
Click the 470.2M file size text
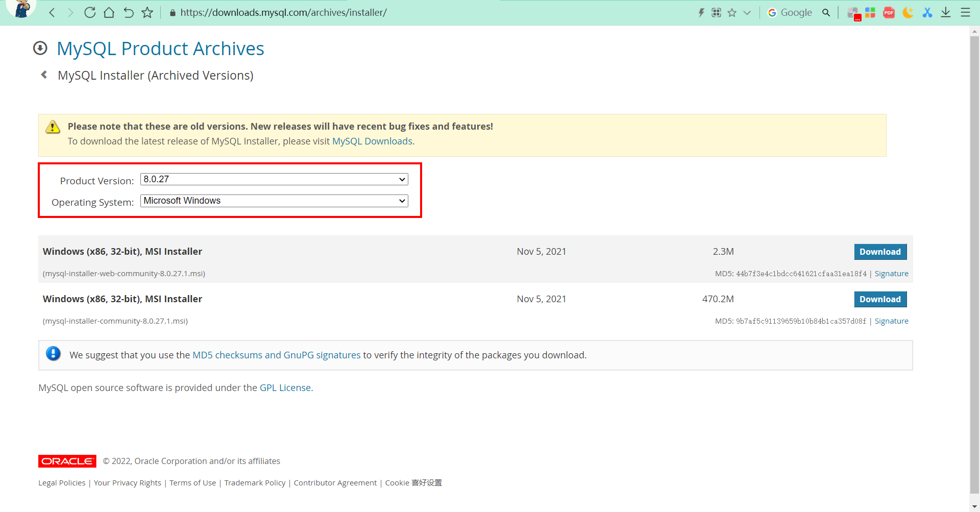718,299
